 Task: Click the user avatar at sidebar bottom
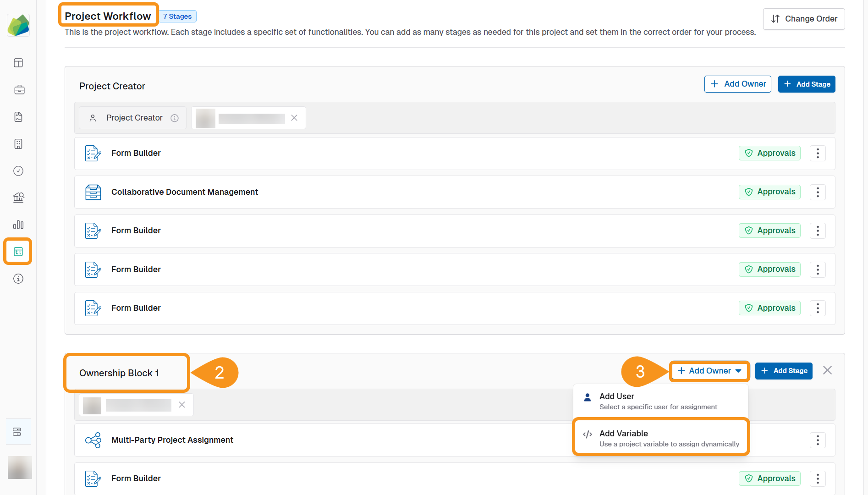(20, 467)
